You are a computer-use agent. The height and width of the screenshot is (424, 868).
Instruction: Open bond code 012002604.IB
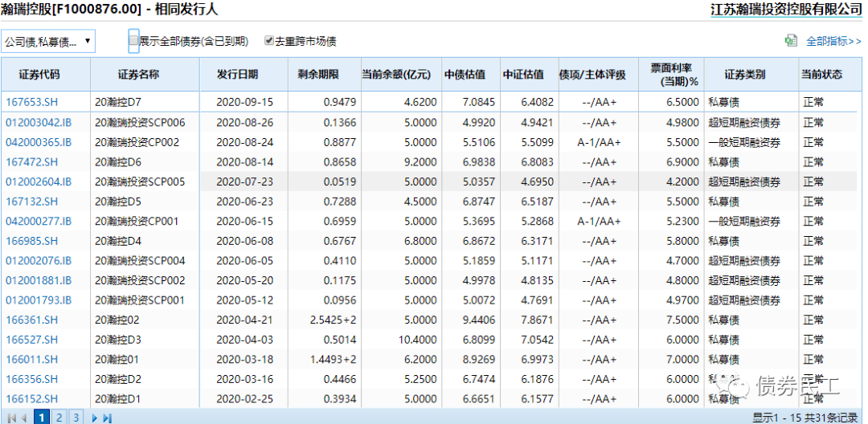(x=39, y=181)
